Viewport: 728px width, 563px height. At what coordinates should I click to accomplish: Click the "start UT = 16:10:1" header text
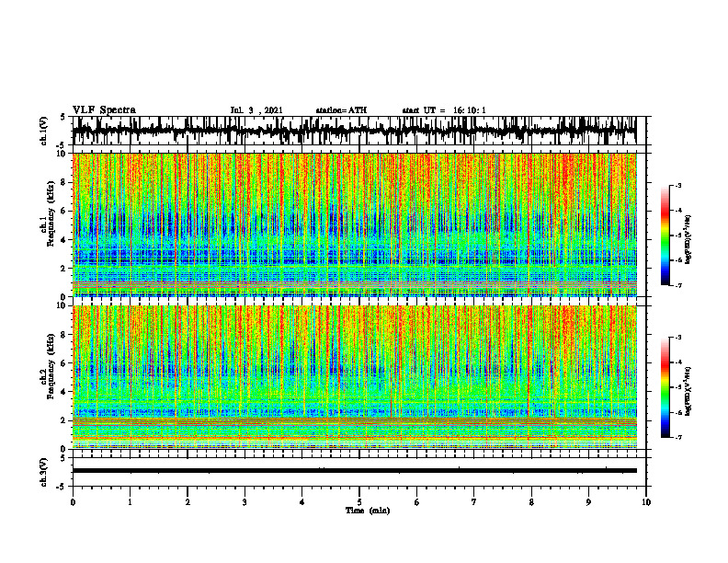point(444,110)
